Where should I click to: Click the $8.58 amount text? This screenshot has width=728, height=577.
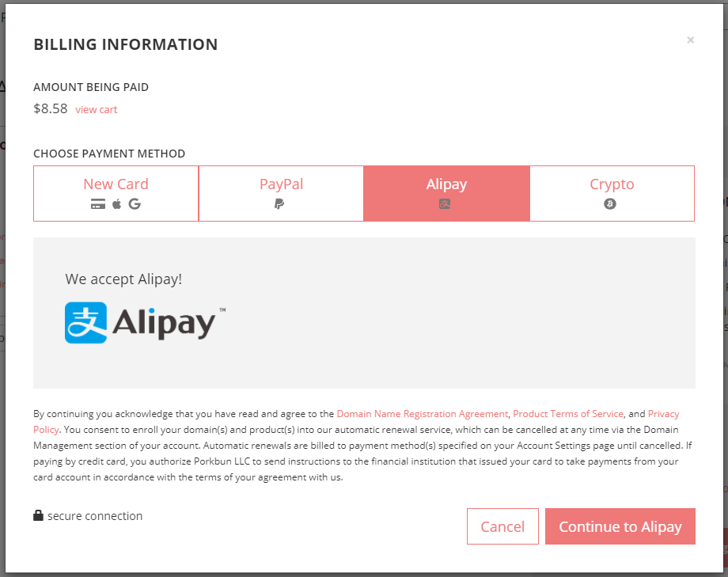51,108
